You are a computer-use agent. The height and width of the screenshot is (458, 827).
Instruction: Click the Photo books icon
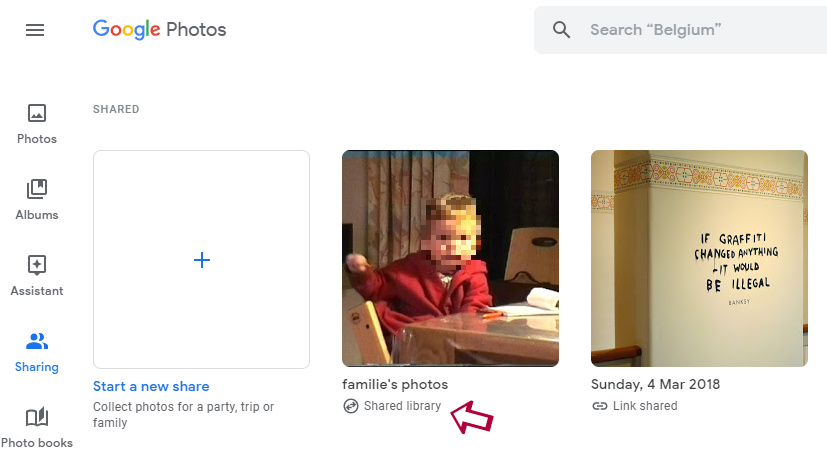pos(37,417)
